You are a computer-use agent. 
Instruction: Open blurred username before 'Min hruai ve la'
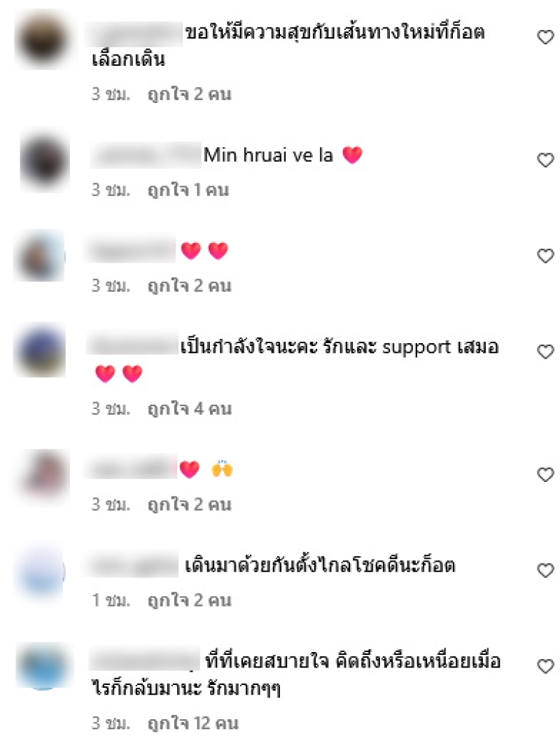tap(146, 155)
